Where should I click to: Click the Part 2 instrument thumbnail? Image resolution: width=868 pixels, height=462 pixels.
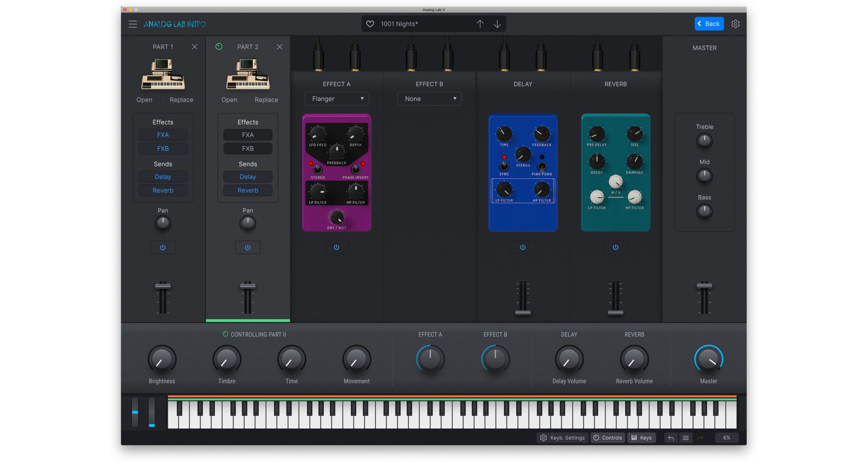pos(248,74)
